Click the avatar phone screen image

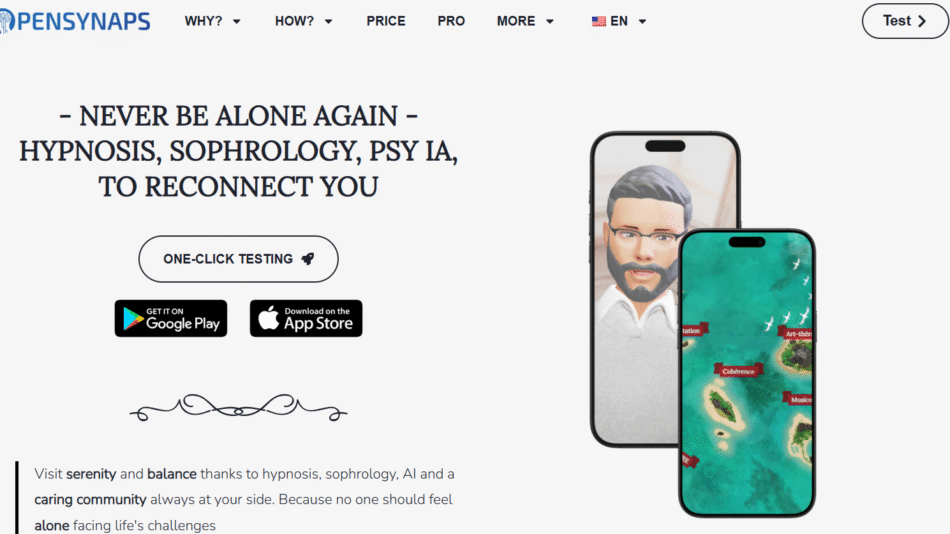click(636, 288)
